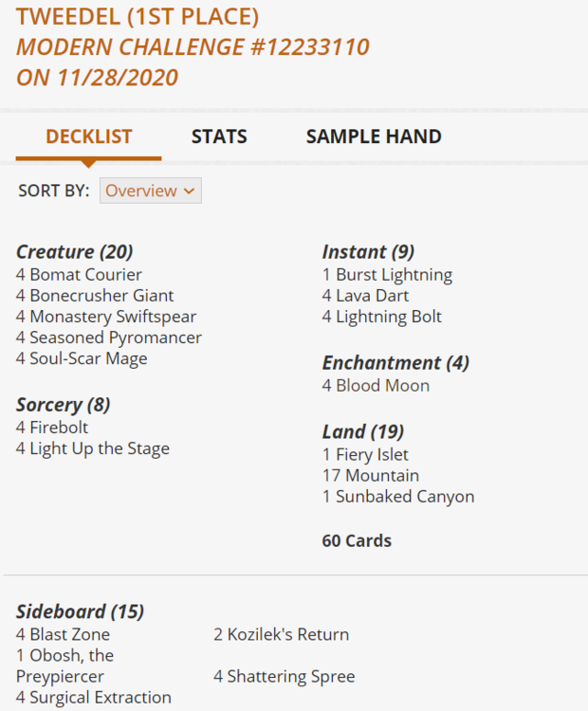Switch to the Stats tab

pos(219,137)
